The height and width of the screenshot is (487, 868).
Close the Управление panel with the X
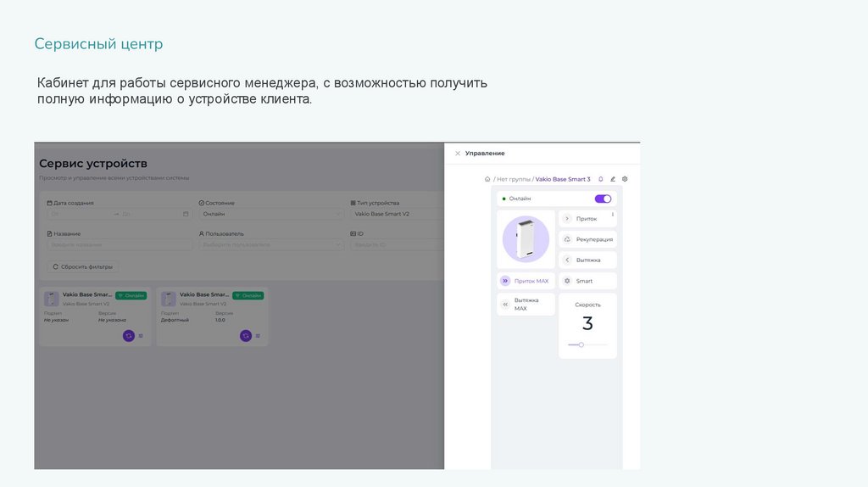click(457, 154)
